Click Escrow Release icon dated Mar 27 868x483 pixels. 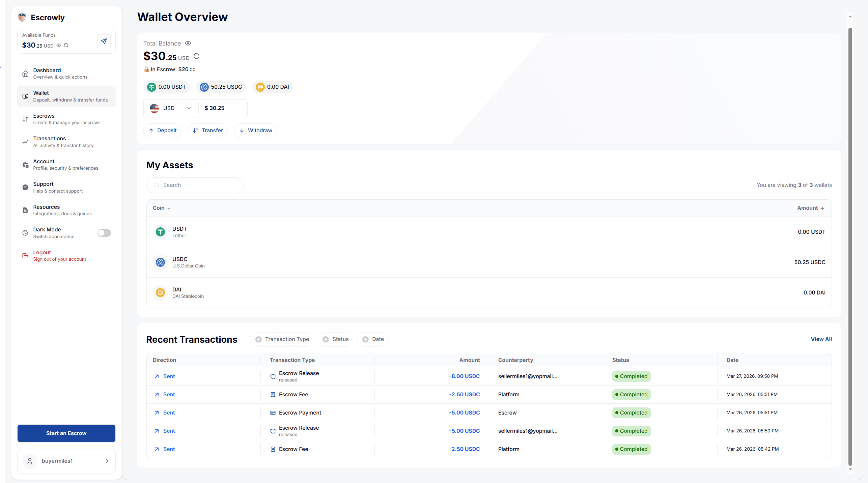click(x=273, y=376)
